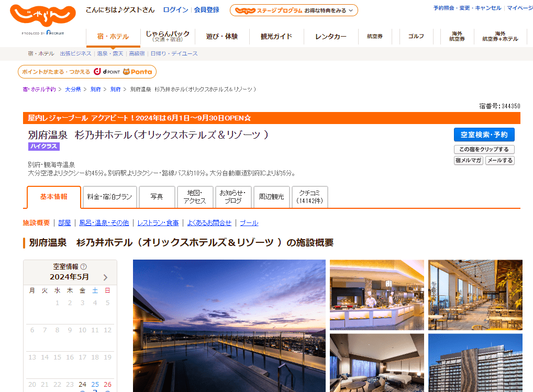This screenshot has width=533, height=392.
Task: Select じゃらんパック in main navigation
Action: coord(168,36)
